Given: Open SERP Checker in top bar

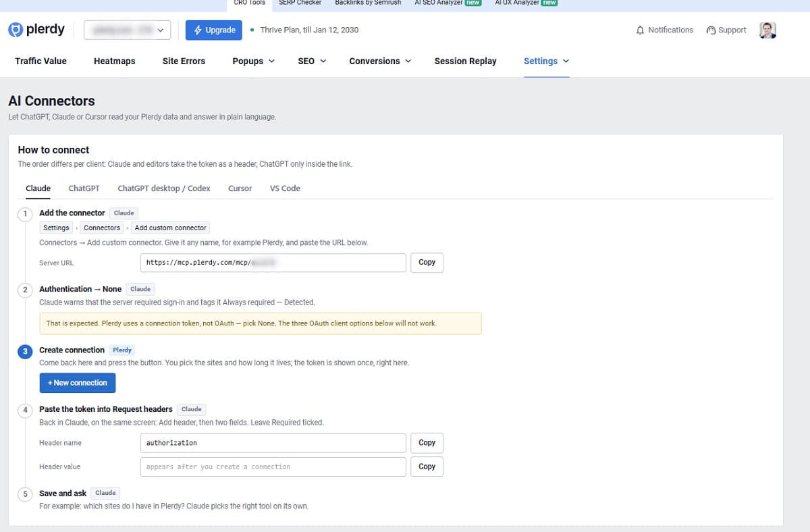Looking at the screenshot, I should point(300,3).
